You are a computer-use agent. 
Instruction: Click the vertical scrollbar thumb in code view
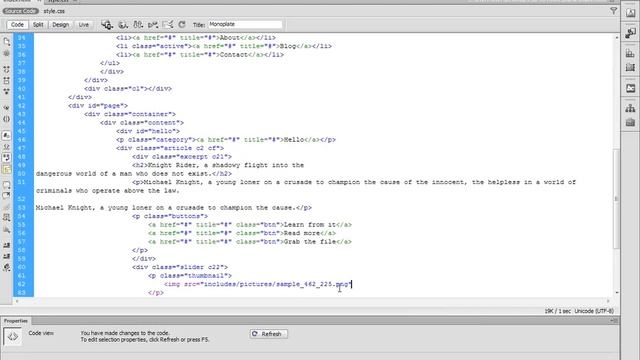point(616,199)
